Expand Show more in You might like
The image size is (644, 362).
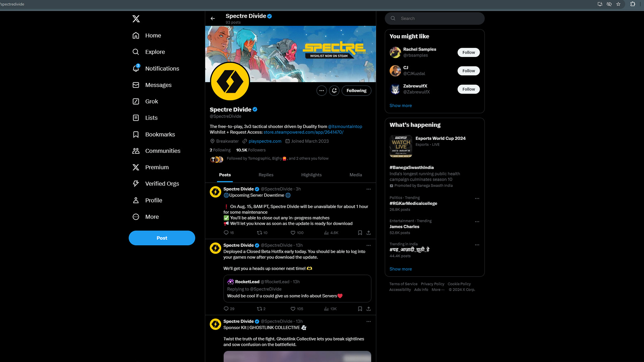point(400,105)
